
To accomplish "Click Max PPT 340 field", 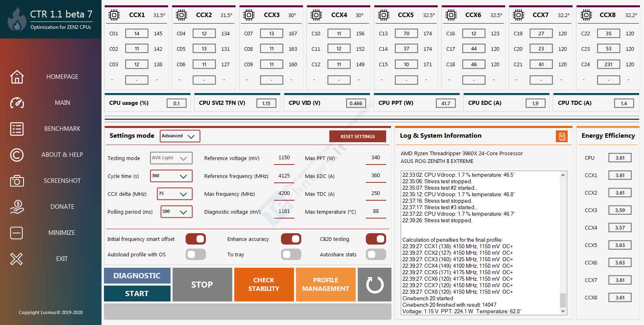I will (x=376, y=158).
